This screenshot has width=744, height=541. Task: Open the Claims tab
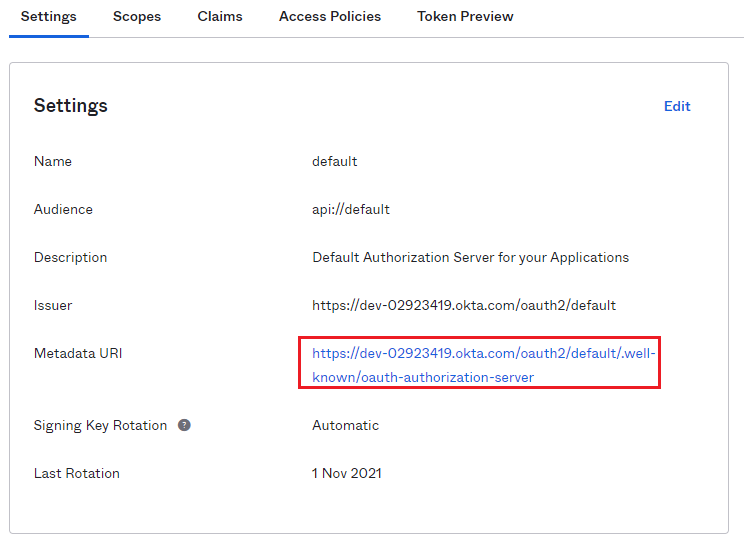(x=220, y=17)
